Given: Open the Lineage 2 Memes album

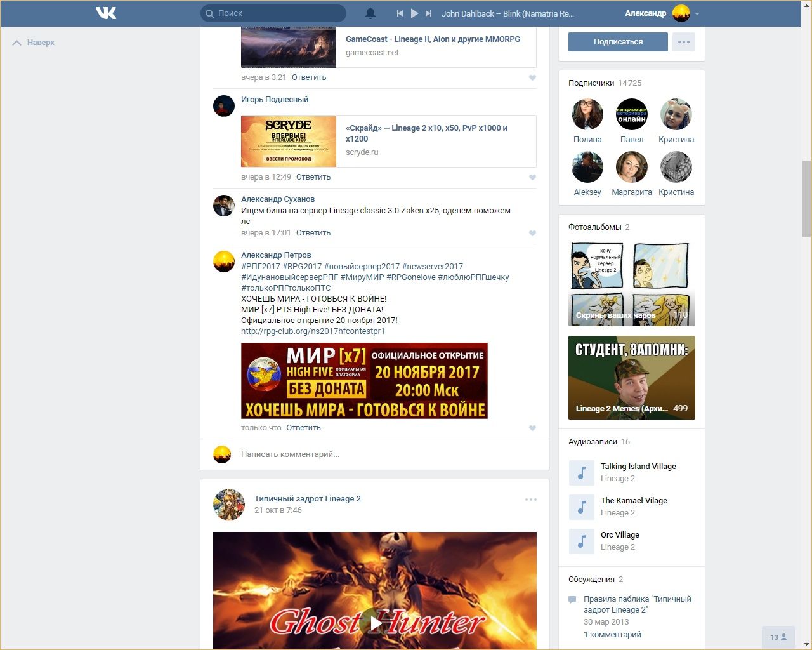Looking at the screenshot, I should [632, 378].
